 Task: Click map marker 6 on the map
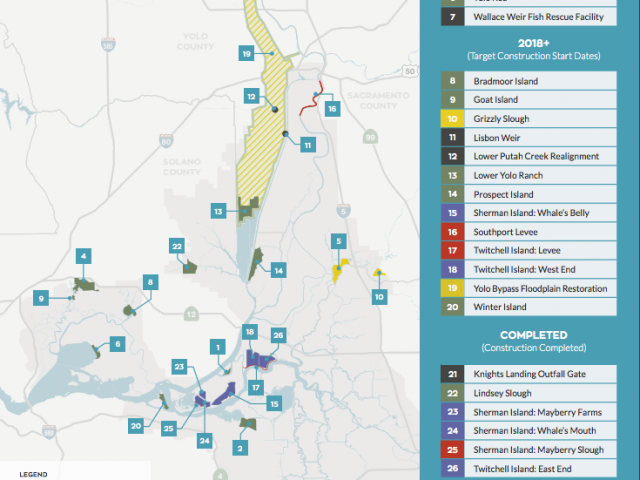point(118,344)
